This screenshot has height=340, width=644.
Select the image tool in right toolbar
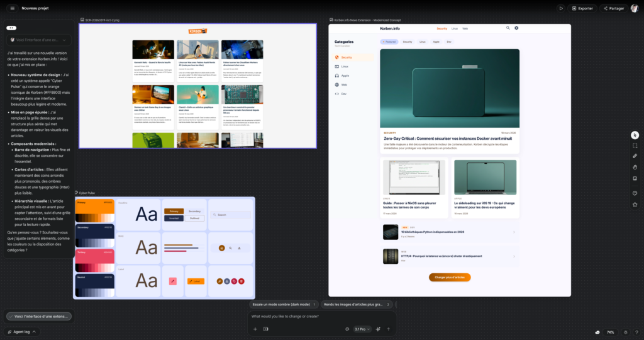click(x=635, y=178)
